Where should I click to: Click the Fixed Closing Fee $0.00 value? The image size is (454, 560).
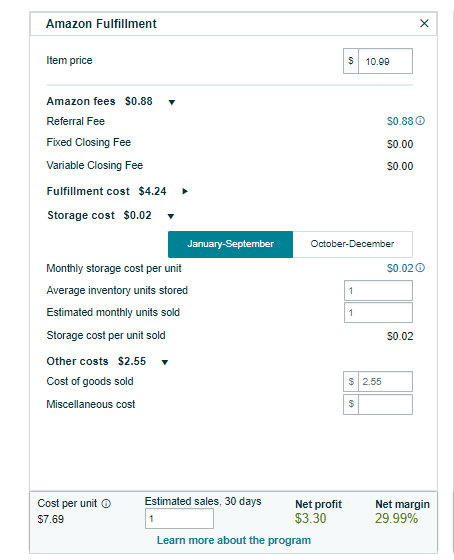tap(400, 144)
